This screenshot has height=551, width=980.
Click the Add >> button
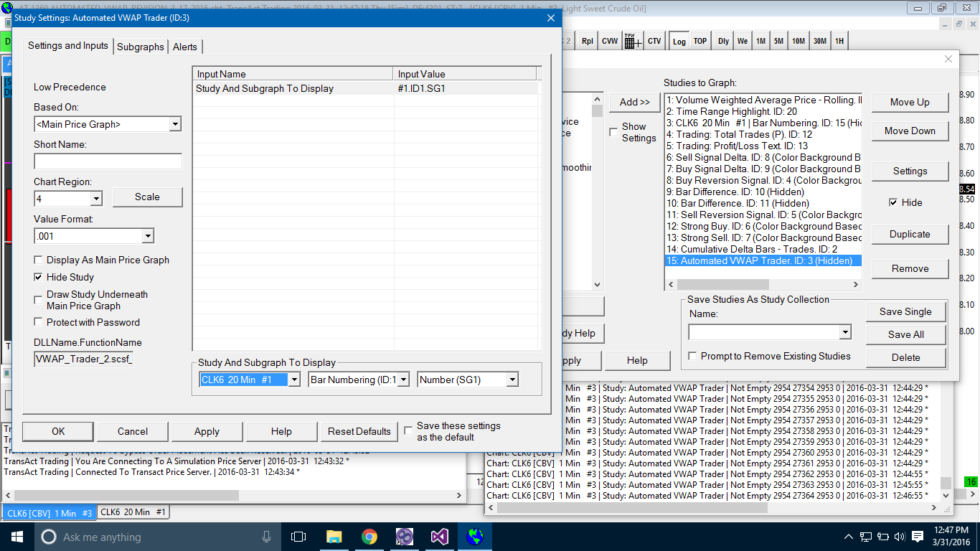pos(634,103)
